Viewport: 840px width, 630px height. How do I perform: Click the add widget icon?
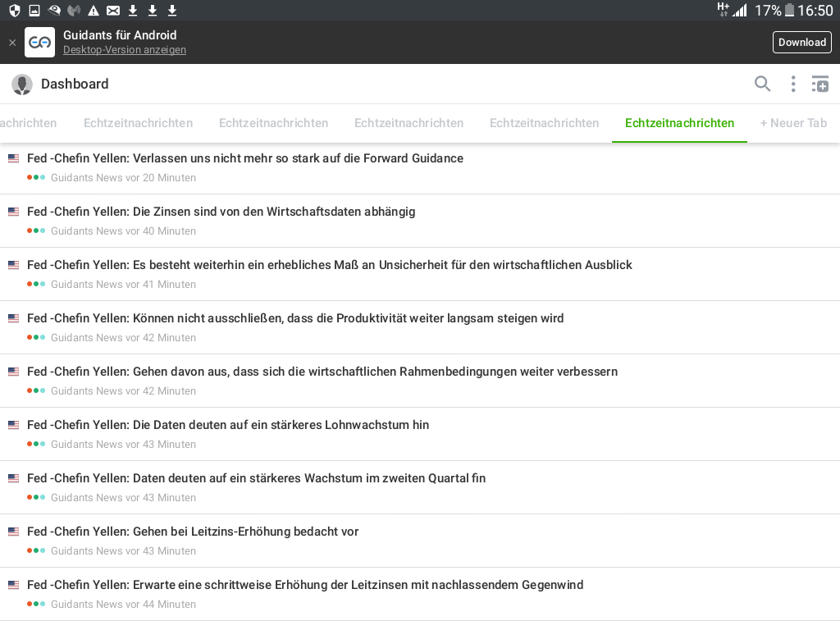820,84
